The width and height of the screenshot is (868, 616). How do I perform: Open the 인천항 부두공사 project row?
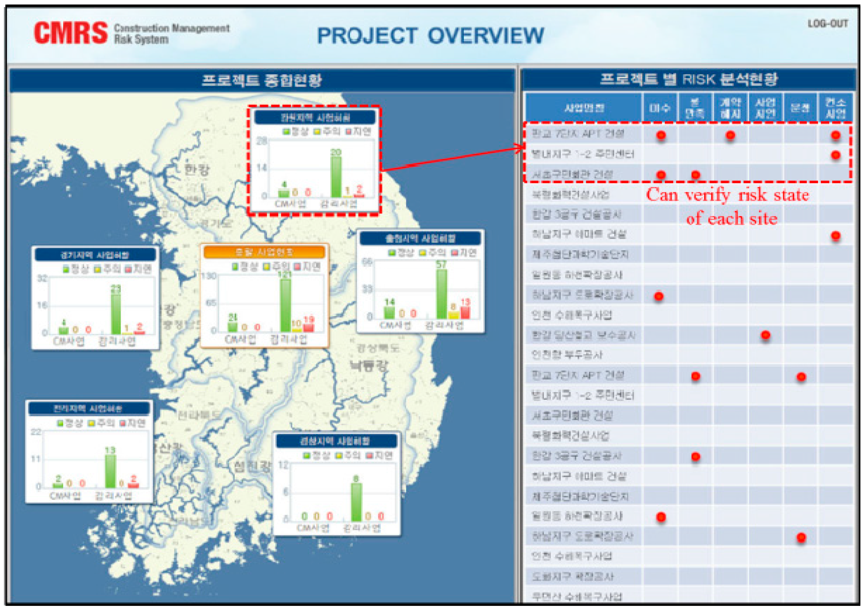[567, 355]
